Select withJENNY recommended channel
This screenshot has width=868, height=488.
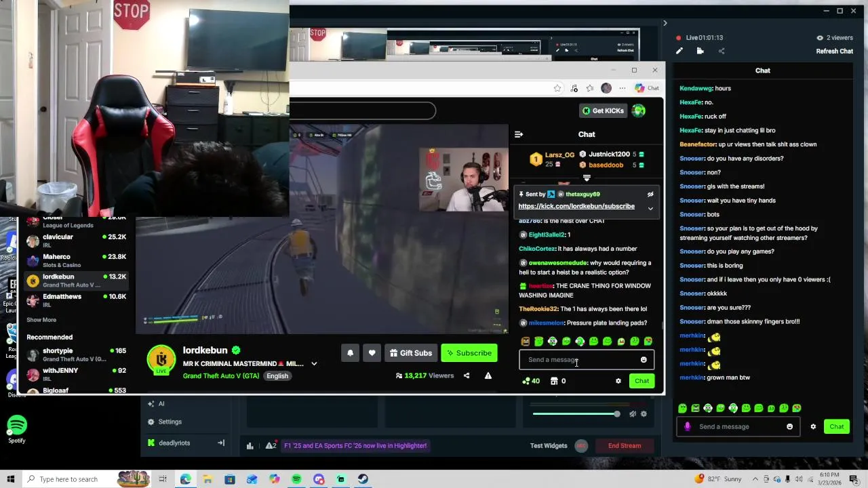[x=76, y=374]
